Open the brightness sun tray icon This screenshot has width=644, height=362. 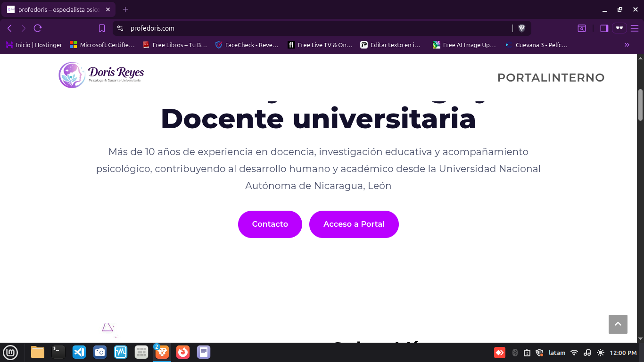pos(601,353)
